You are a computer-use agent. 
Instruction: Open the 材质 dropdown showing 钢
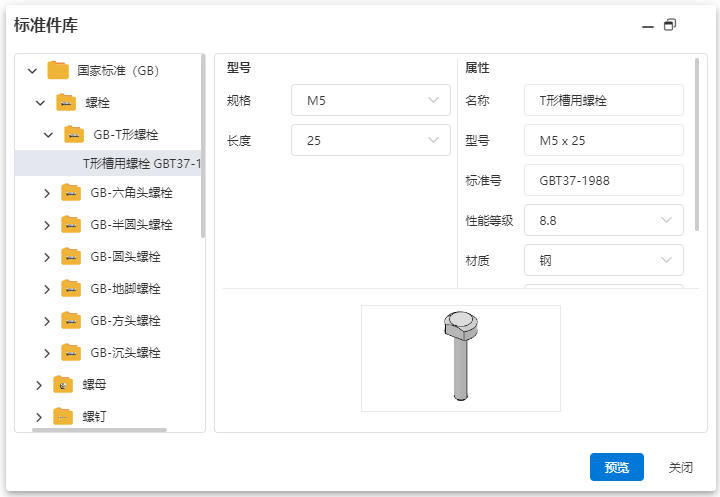tap(603, 260)
